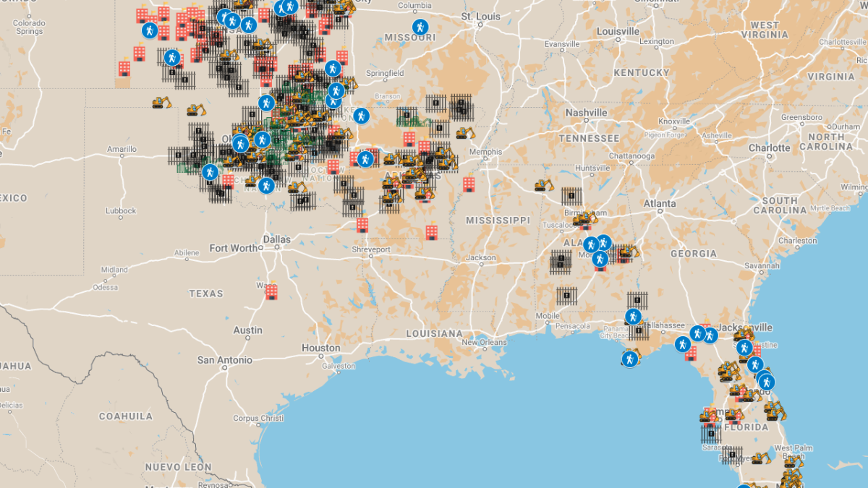Select the red building marker in northern Louisiana

coord(432,232)
